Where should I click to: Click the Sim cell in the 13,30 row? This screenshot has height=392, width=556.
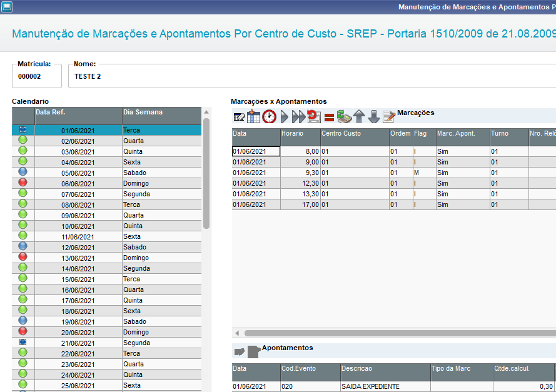[463, 194]
